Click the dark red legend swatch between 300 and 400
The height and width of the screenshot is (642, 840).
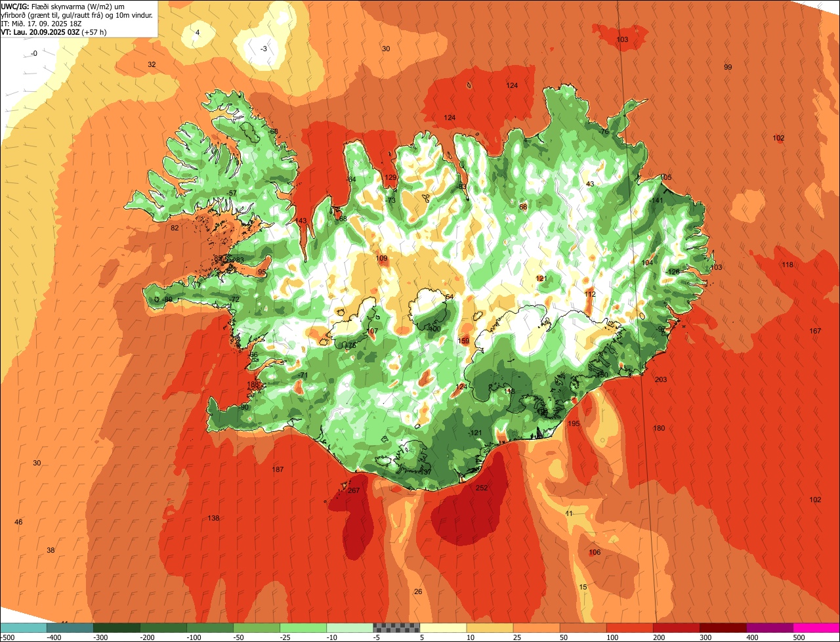(722, 628)
